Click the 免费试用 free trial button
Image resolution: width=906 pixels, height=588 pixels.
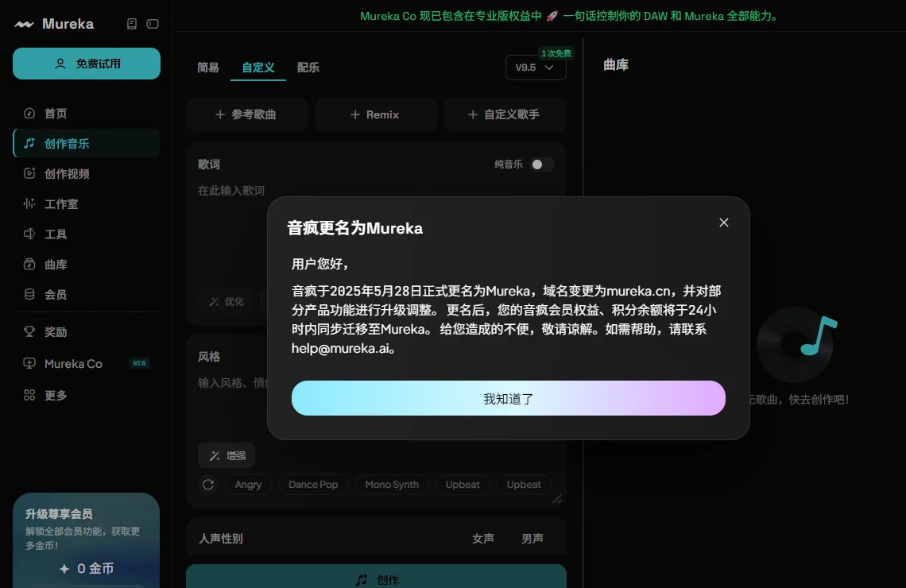[x=87, y=64]
